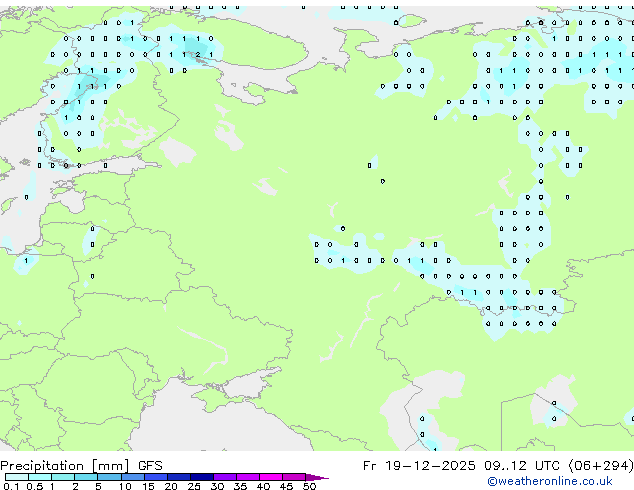The width and height of the screenshot is (634, 490).
Task: Click the 0.5 legend scale label
Action: [x=35, y=486]
